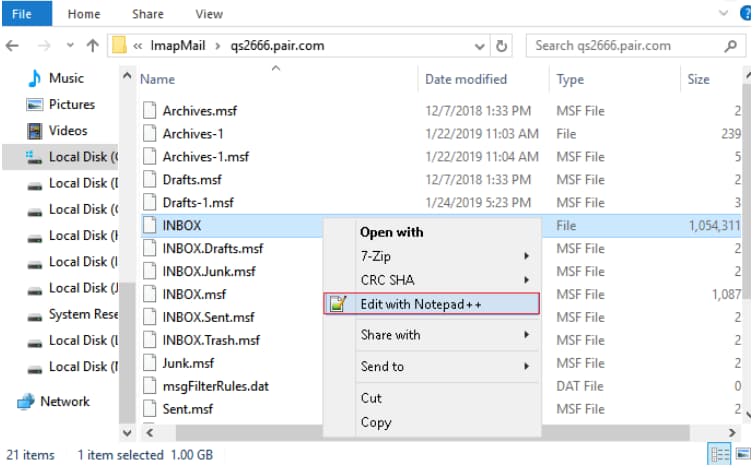Select the INBOX.Trash.msf file
The height and width of the screenshot is (469, 755).
211,340
